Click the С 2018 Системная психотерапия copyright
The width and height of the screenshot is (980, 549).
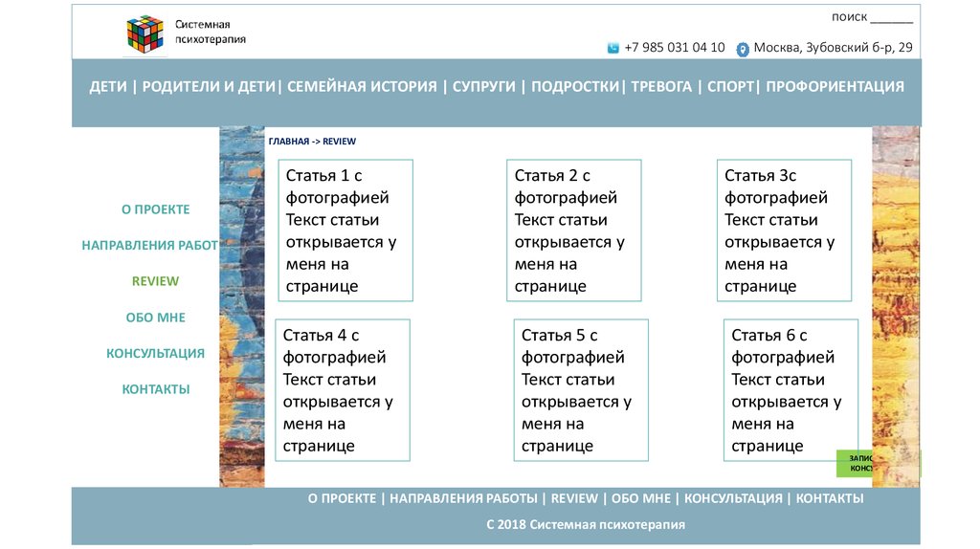pyautogui.click(x=586, y=525)
